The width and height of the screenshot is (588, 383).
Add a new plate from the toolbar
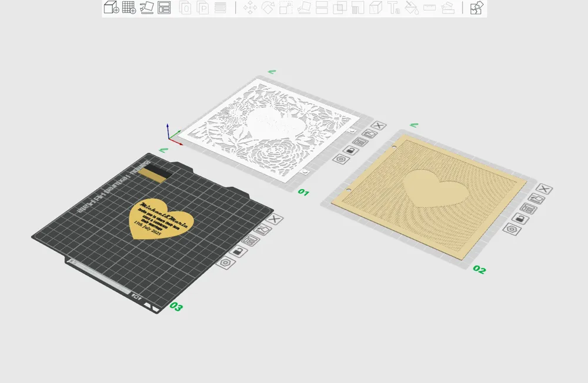click(129, 8)
